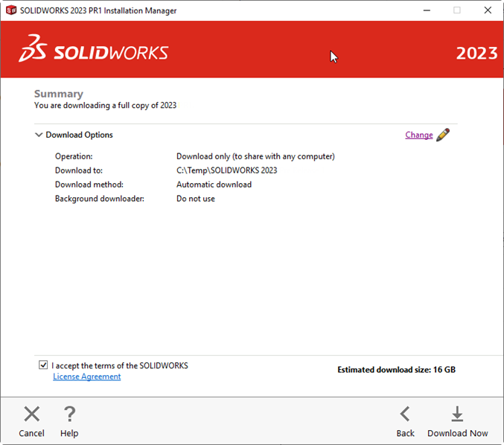
Task: Open Help with the question mark icon
Action: click(69, 414)
